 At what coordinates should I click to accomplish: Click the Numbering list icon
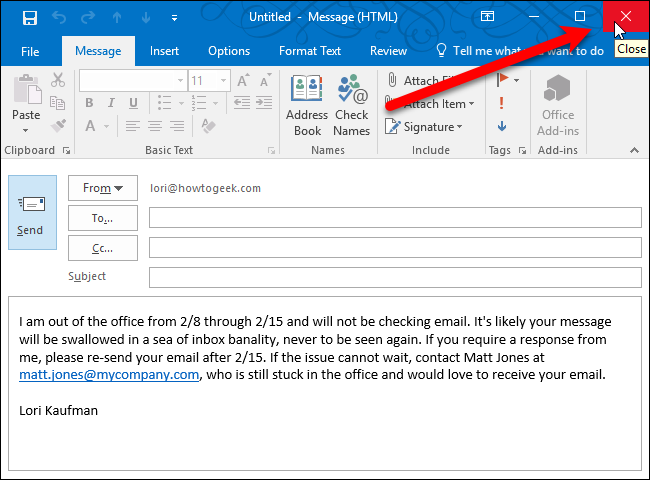pos(199,103)
